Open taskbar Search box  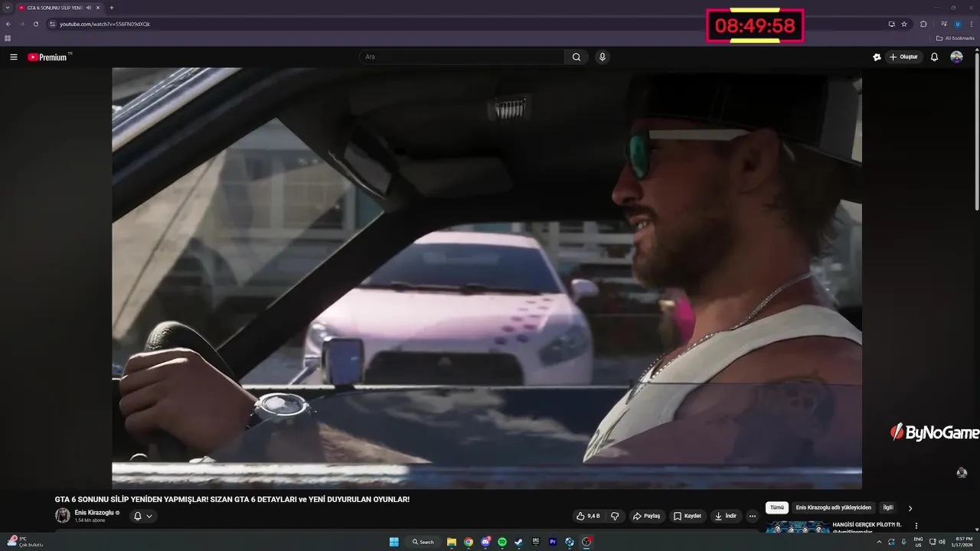coord(423,542)
